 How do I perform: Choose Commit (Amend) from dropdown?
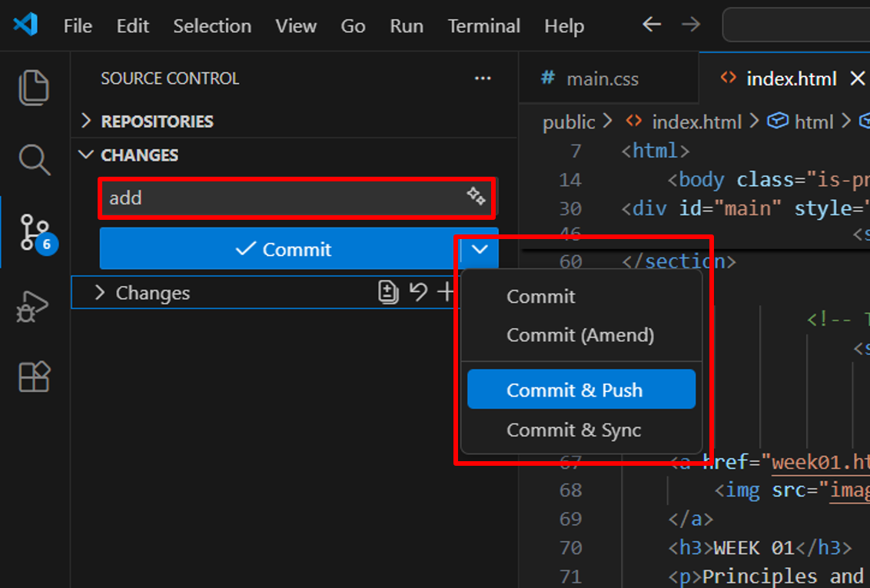(x=580, y=335)
